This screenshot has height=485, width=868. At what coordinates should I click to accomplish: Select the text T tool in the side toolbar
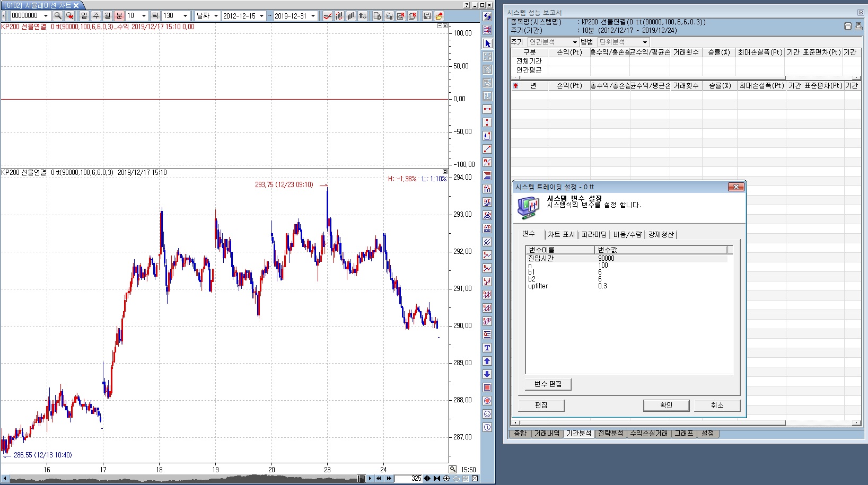click(487, 348)
